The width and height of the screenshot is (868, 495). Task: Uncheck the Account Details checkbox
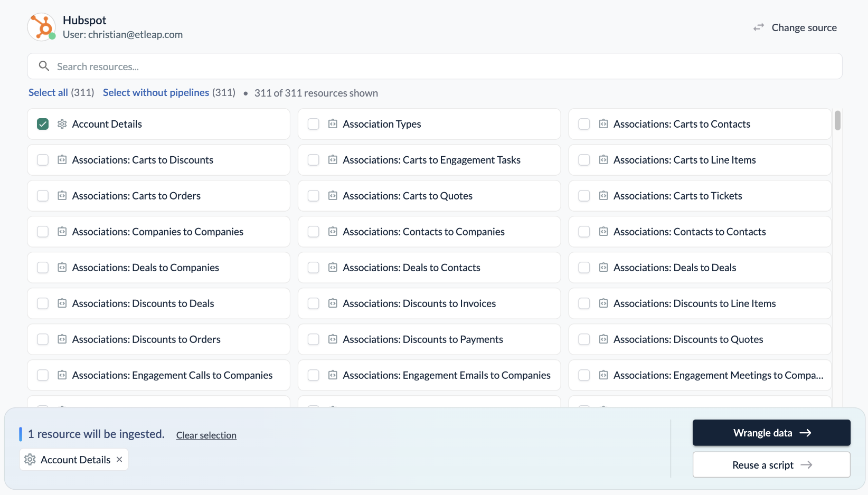(43, 124)
